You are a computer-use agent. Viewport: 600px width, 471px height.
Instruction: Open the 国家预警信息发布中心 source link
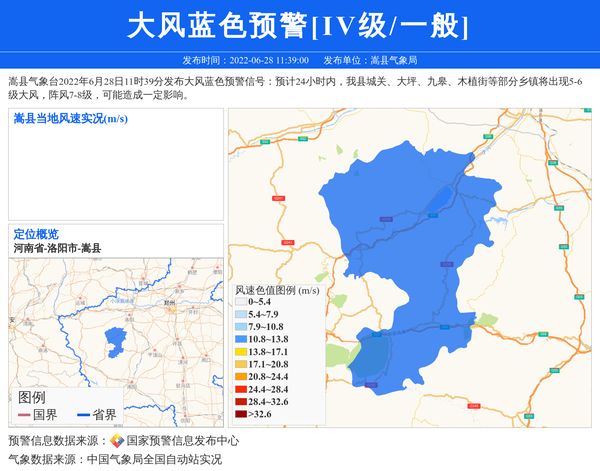point(183,440)
